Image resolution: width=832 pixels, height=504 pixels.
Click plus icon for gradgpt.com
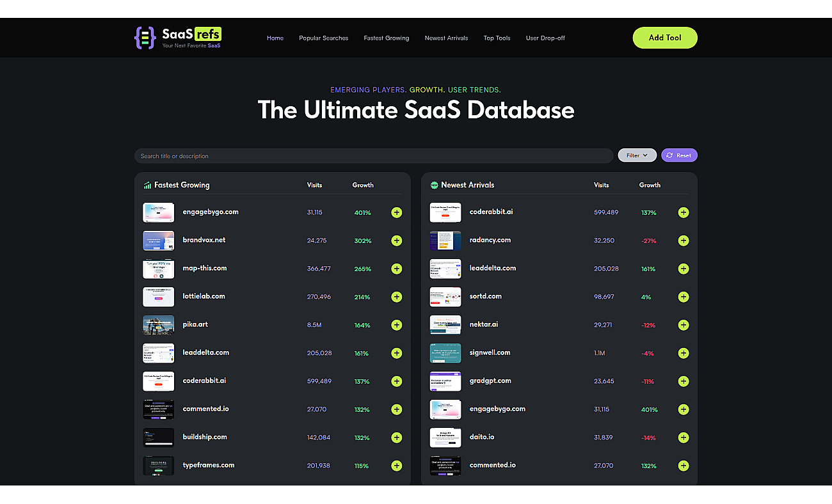click(684, 381)
